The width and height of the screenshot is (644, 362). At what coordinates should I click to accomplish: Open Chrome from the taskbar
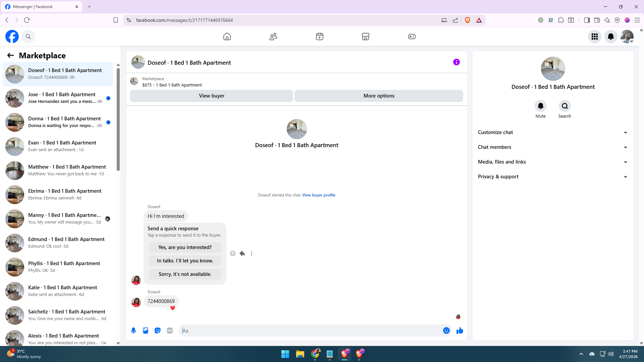tap(315, 354)
